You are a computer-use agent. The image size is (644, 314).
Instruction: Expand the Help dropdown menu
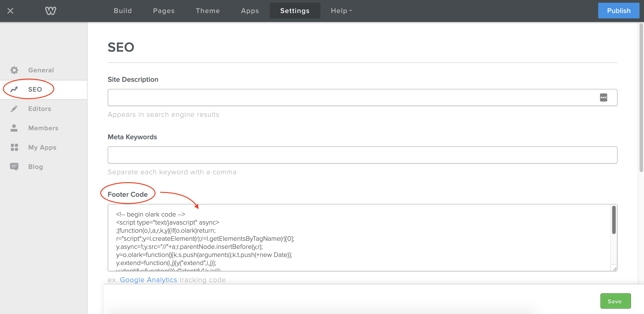coord(341,11)
